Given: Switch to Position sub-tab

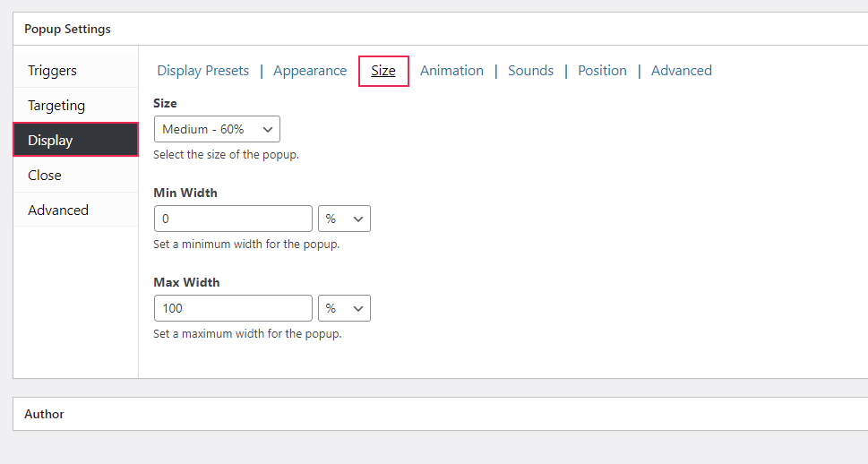Looking at the screenshot, I should (x=602, y=71).
